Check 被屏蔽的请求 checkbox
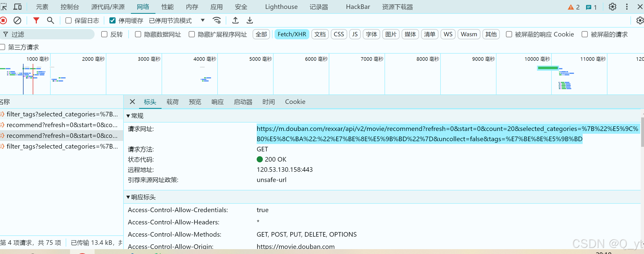 pyautogui.click(x=585, y=34)
